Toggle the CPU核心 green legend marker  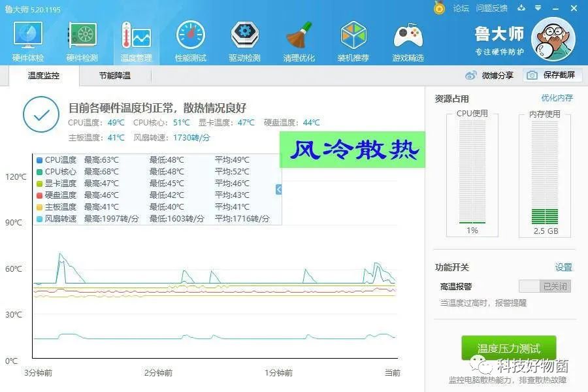click(39, 172)
